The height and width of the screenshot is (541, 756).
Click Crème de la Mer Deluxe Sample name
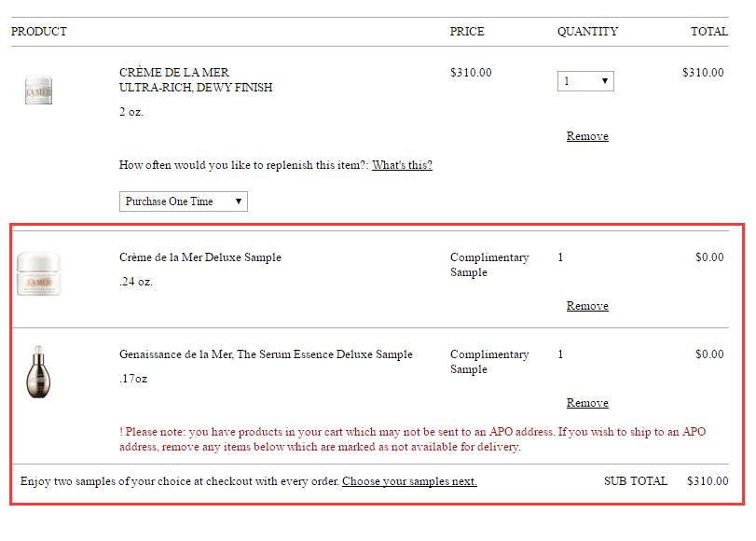tap(200, 257)
